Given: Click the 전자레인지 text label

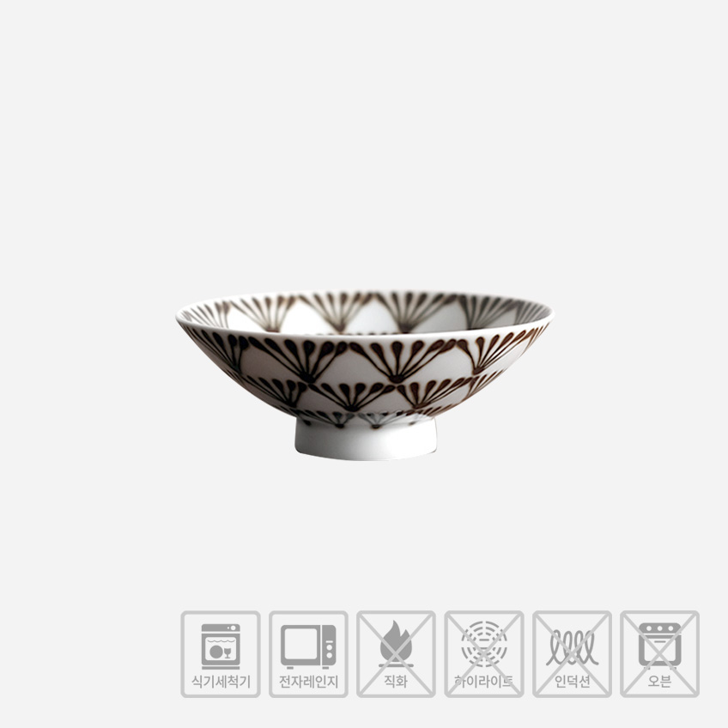Looking at the screenshot, I should point(309,682).
